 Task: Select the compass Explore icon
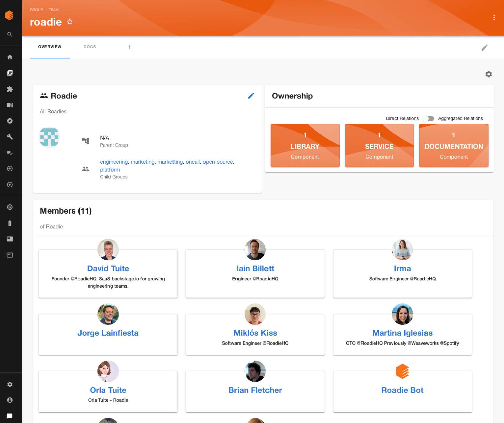[x=10, y=121]
